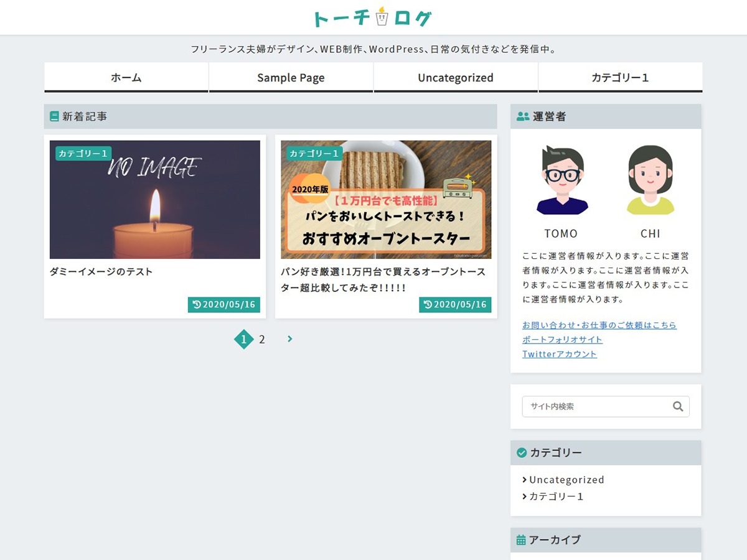The height and width of the screenshot is (560, 747).
Task: Click the calendar icon beside アーカイブ
Action: [522, 540]
